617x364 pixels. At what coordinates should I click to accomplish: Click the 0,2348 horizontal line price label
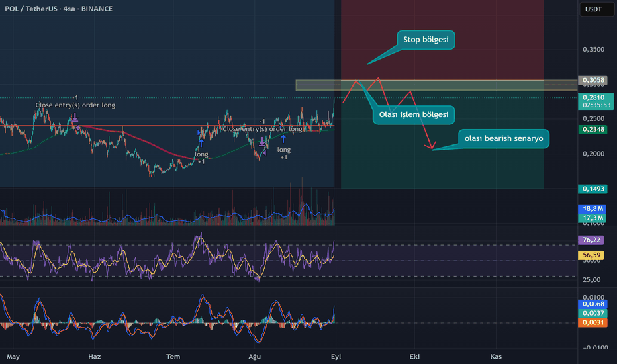tap(593, 130)
